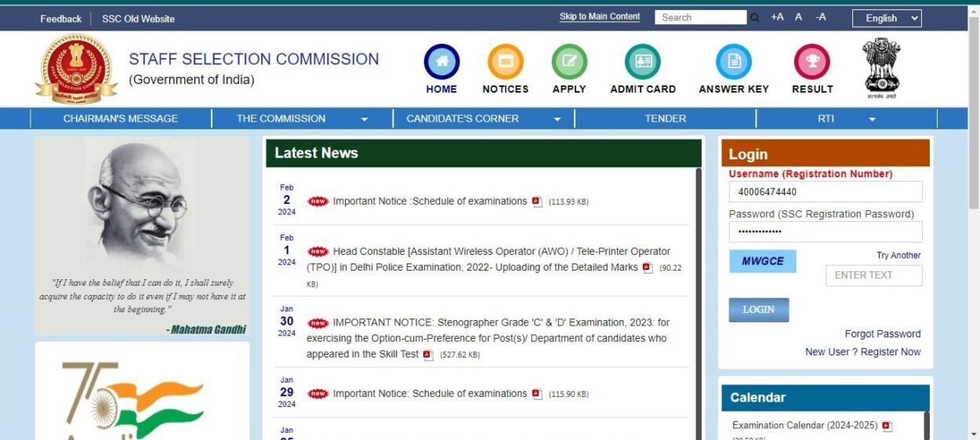The height and width of the screenshot is (440, 980).
Task: Decrease font size with -A
Action: click(821, 16)
